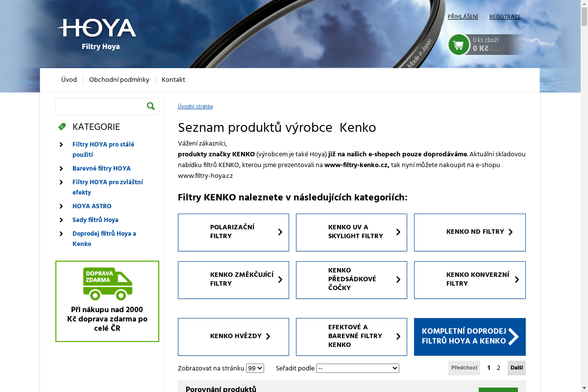The height and width of the screenshot is (392, 588).
Task: Open the Seřadit podle dropdown
Action: point(357,368)
